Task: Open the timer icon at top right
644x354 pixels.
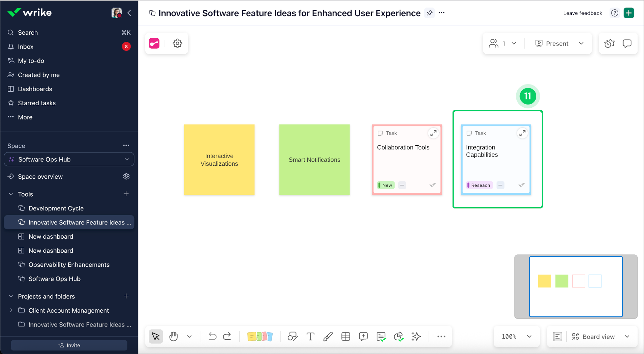Action: 609,43
